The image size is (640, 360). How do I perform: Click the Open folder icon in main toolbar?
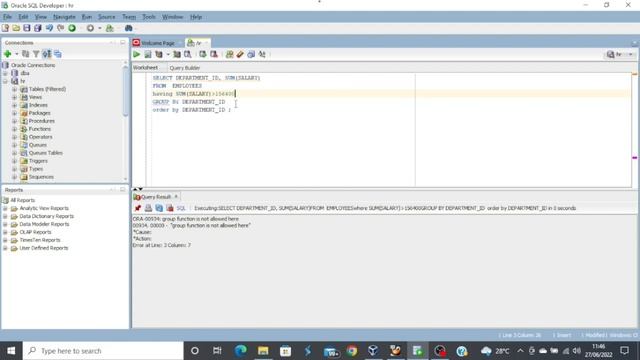[x=16, y=28]
